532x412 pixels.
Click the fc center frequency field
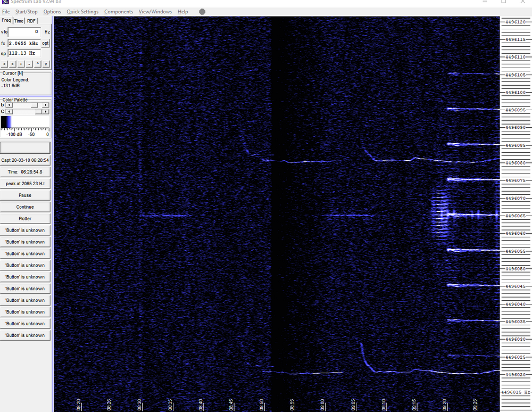(x=24, y=43)
